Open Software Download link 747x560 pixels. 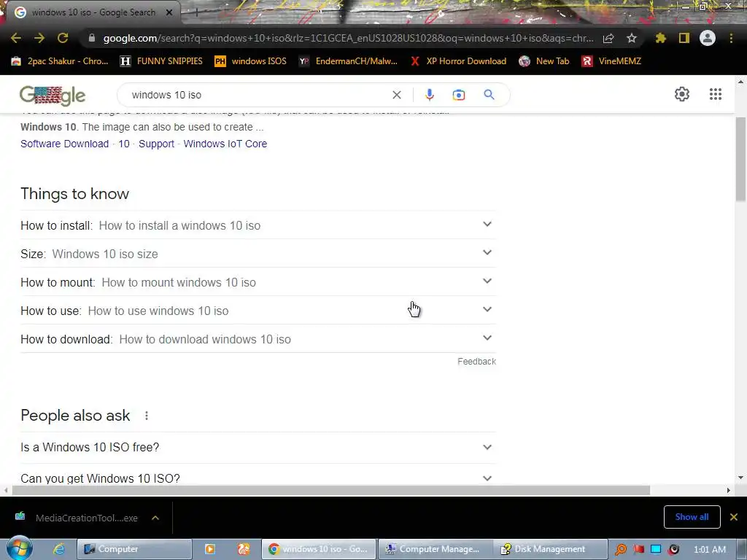(x=64, y=144)
